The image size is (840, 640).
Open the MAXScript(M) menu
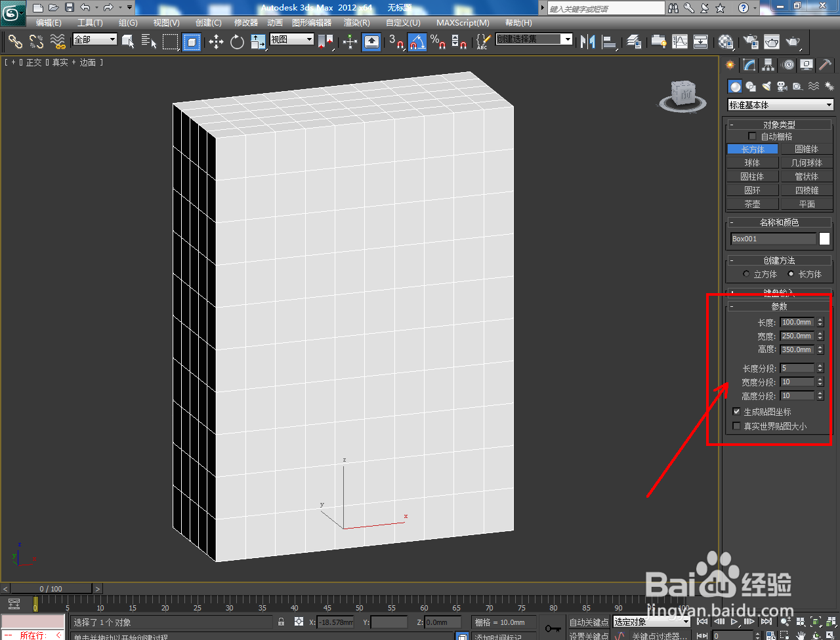pos(463,23)
